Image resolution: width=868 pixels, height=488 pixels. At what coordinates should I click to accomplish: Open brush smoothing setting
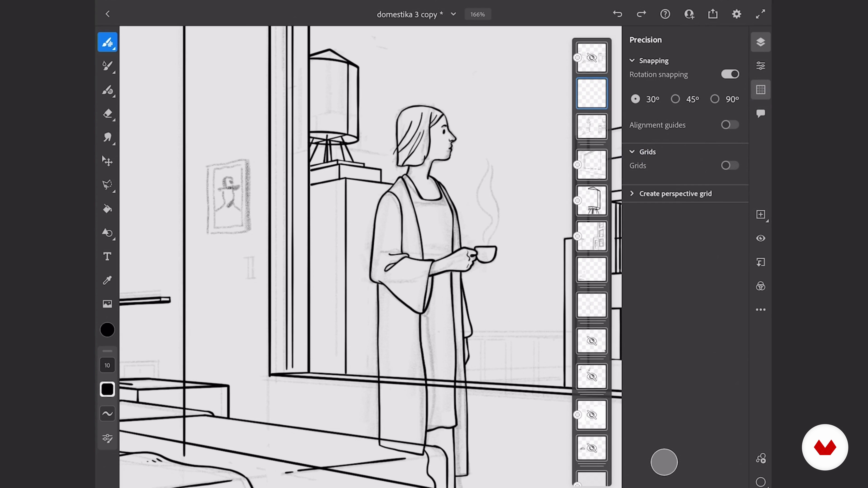tap(108, 414)
